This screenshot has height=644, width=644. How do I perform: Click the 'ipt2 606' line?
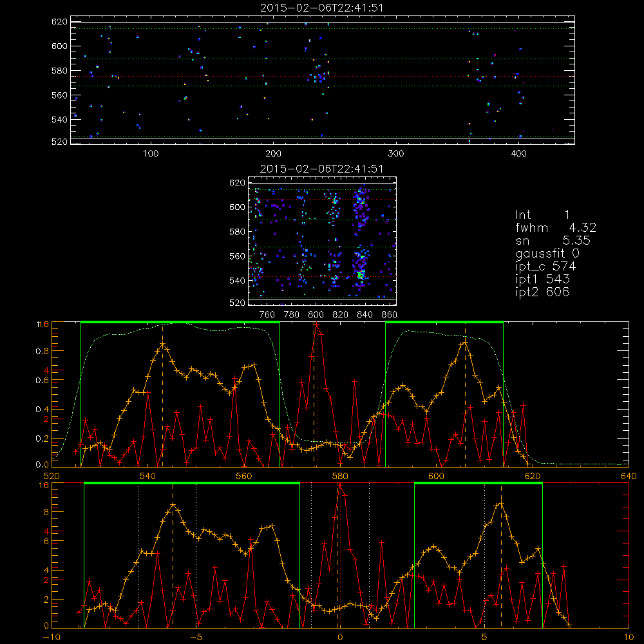tap(542, 292)
